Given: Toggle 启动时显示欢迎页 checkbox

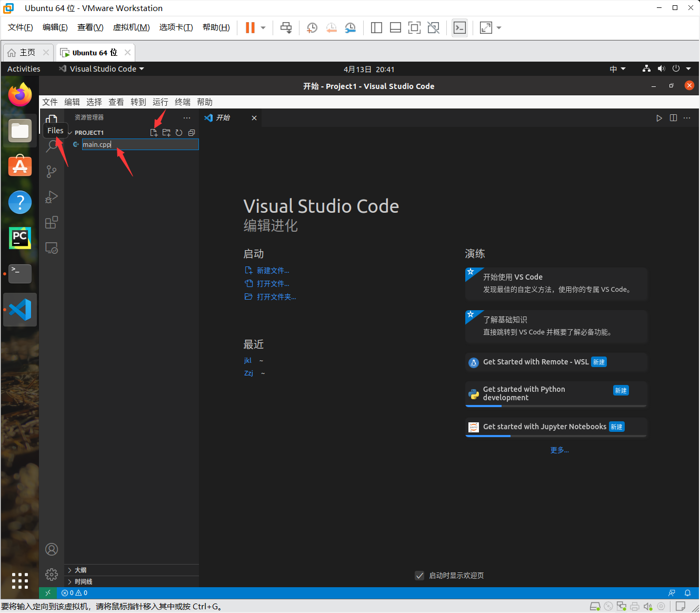Looking at the screenshot, I should click(419, 576).
